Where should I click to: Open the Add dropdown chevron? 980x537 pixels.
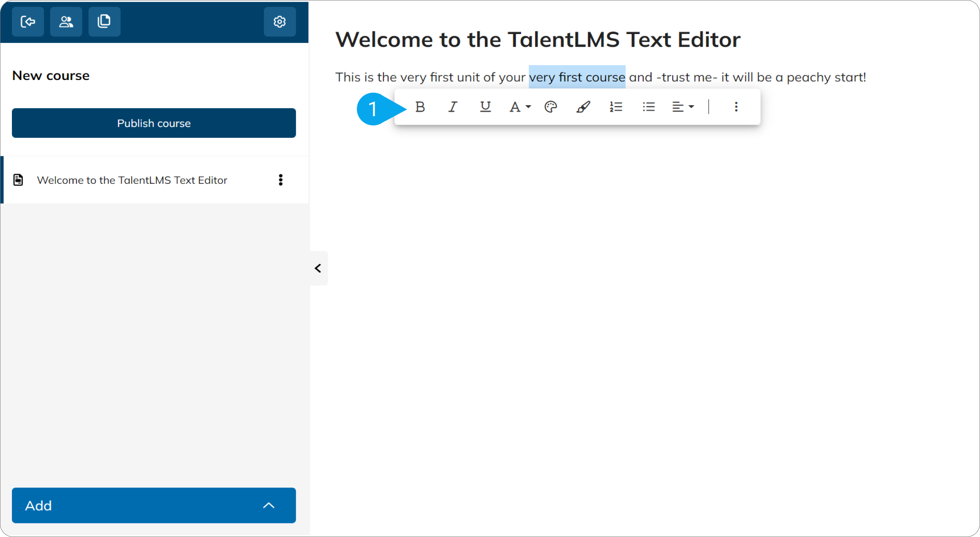click(x=269, y=506)
